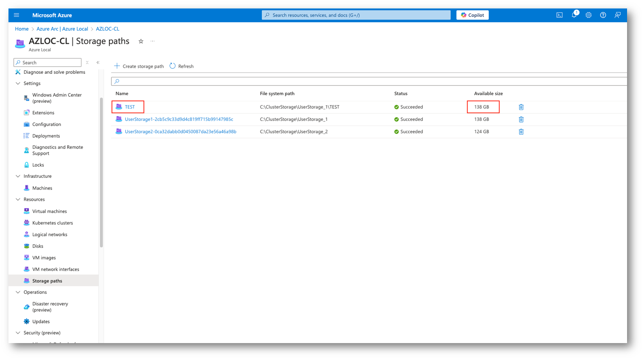Favorite this page with the star icon
This screenshot has width=644, height=360.
pyautogui.click(x=141, y=42)
